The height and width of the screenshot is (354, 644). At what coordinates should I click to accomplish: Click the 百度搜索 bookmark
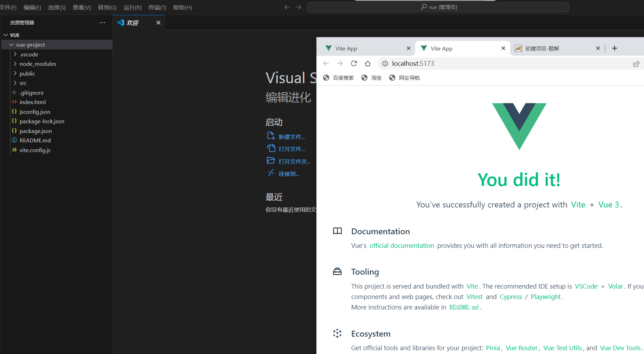coord(338,78)
